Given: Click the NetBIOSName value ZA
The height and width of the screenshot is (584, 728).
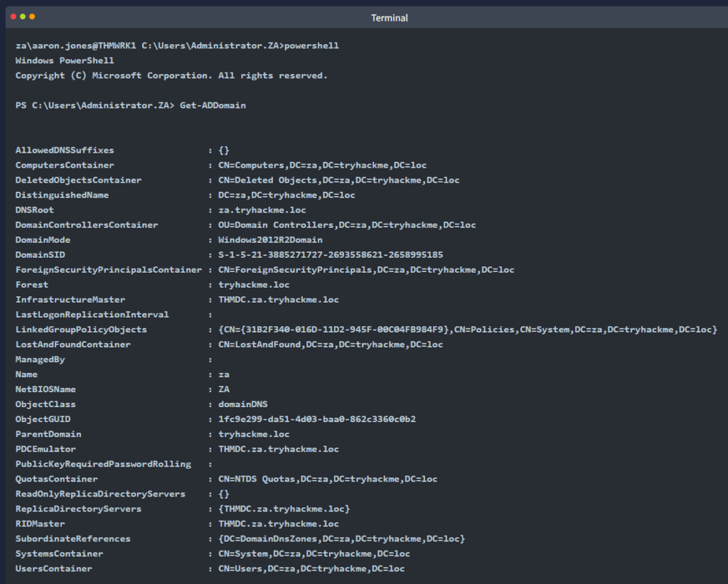Looking at the screenshot, I should 224,389.
